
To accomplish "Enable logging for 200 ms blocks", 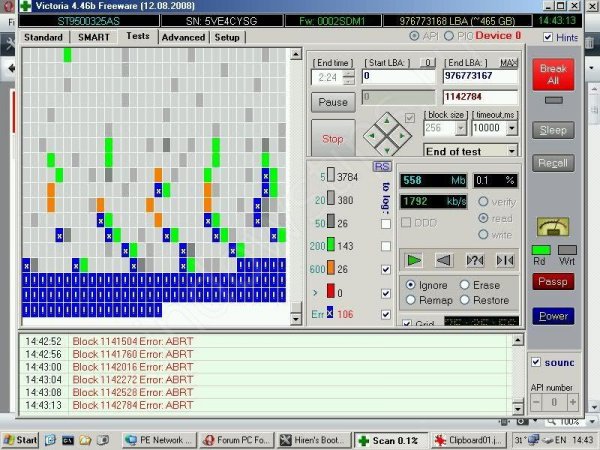I will [x=385, y=246].
